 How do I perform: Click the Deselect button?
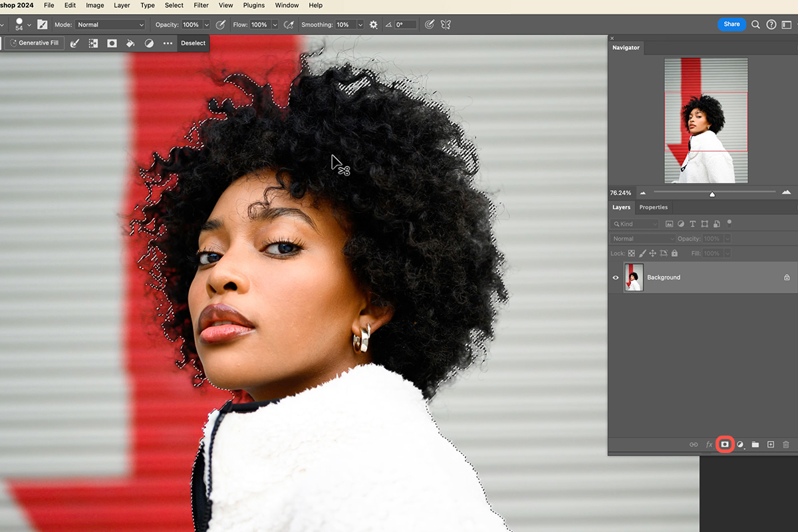(x=193, y=43)
